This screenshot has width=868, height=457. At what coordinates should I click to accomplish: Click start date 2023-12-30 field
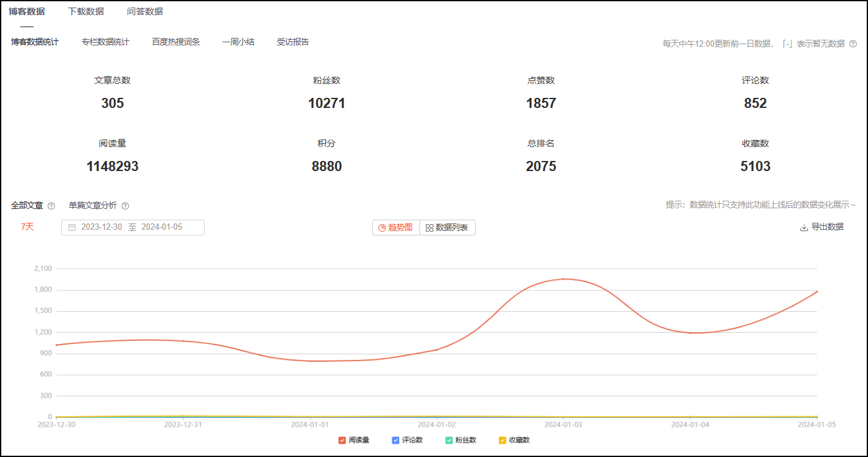click(102, 227)
